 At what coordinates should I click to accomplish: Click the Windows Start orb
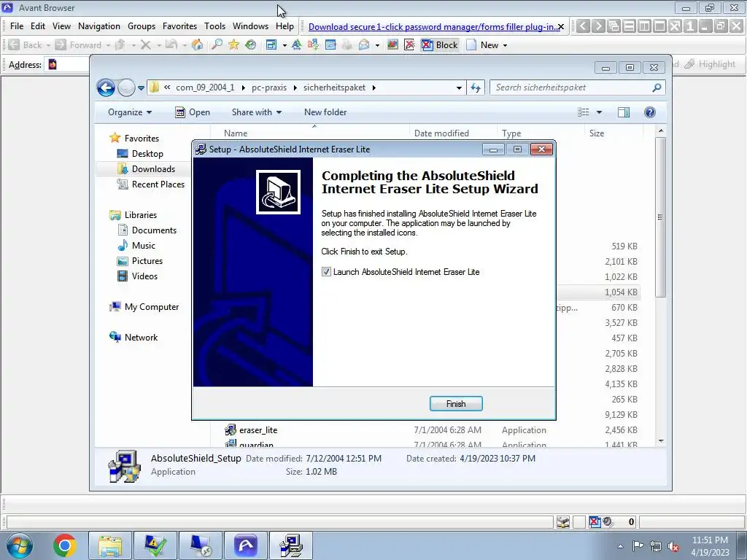(20, 545)
